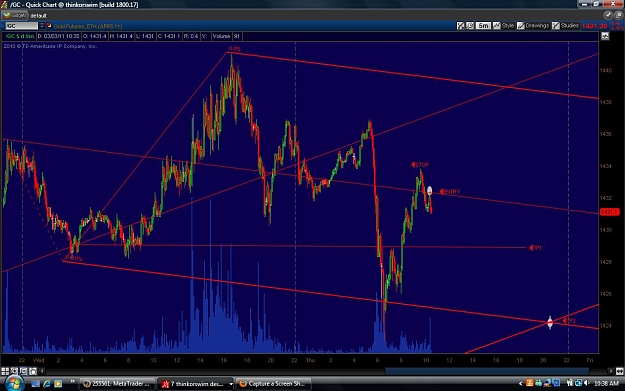Click the Show Desktop quick launch icon
Viewport: 625px width, 391px height.
coord(35,384)
